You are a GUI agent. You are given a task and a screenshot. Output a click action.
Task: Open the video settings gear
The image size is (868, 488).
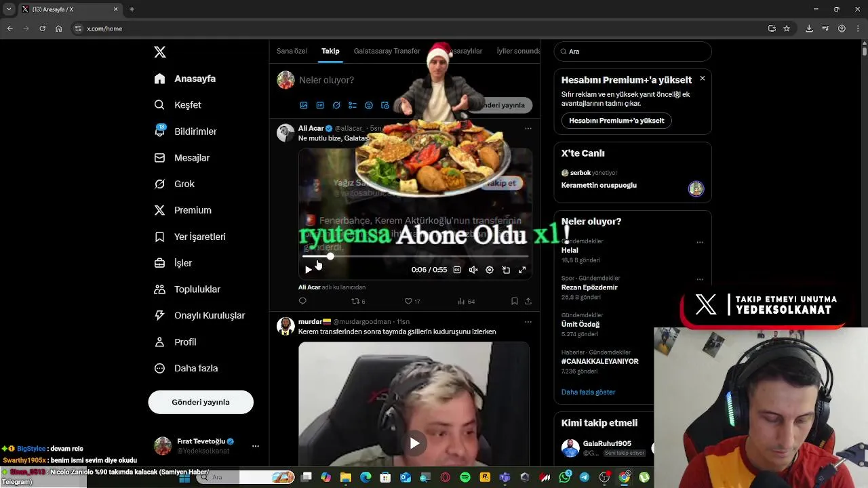point(490,270)
